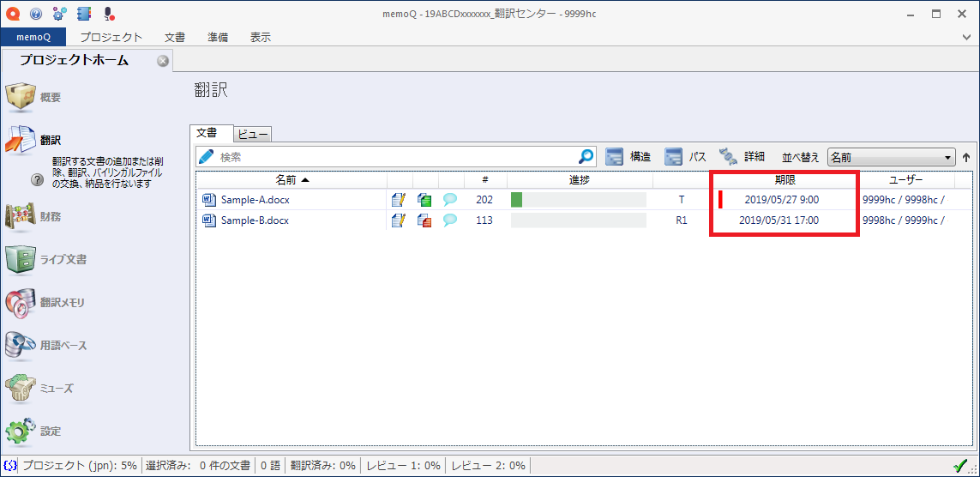Sort list by 名前 column header
Viewport: 980px width, 477px height.
click(x=292, y=180)
